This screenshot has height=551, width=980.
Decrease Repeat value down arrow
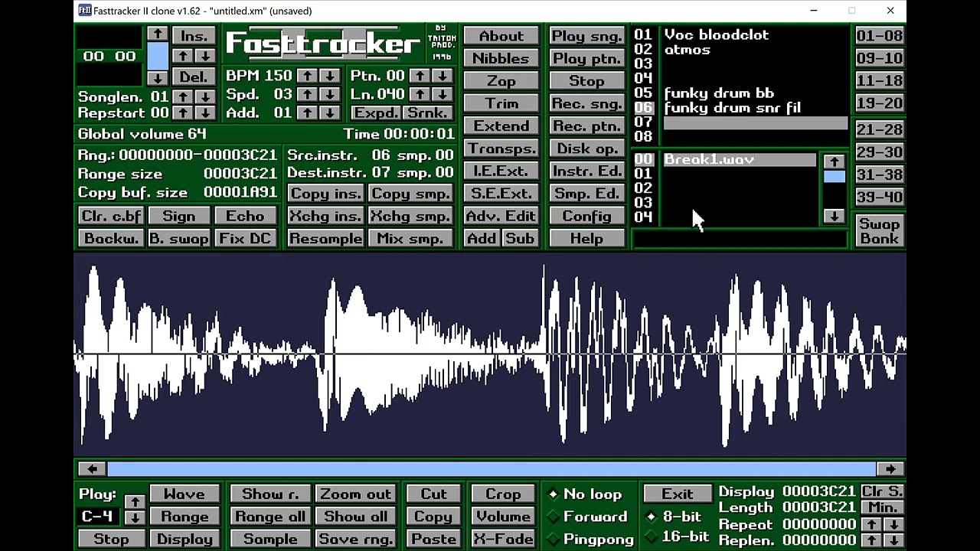[893, 524]
